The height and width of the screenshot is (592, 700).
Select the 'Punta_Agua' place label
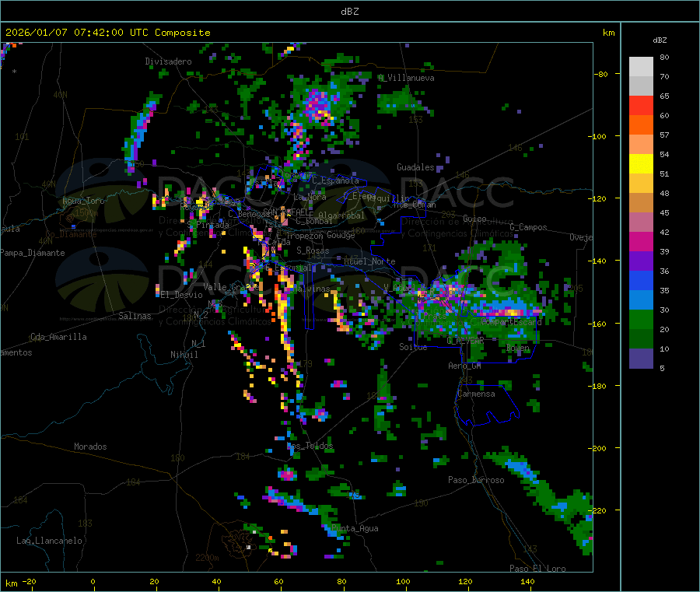pos(355,528)
